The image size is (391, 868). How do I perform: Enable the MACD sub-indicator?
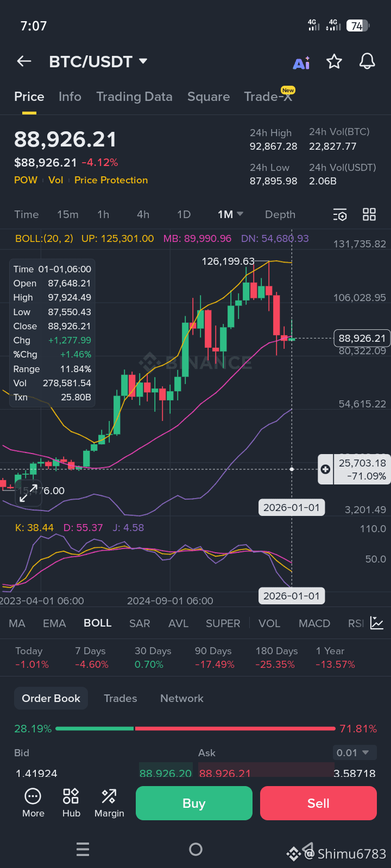[314, 623]
